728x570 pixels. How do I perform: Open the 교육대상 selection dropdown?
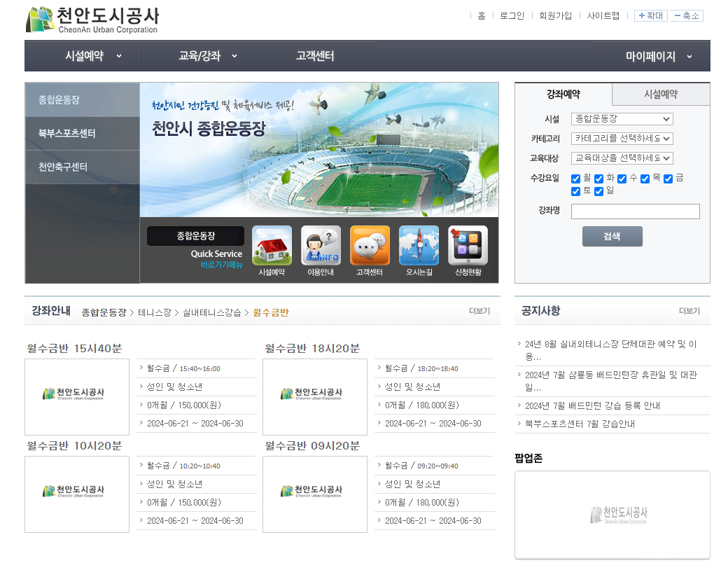click(622, 158)
